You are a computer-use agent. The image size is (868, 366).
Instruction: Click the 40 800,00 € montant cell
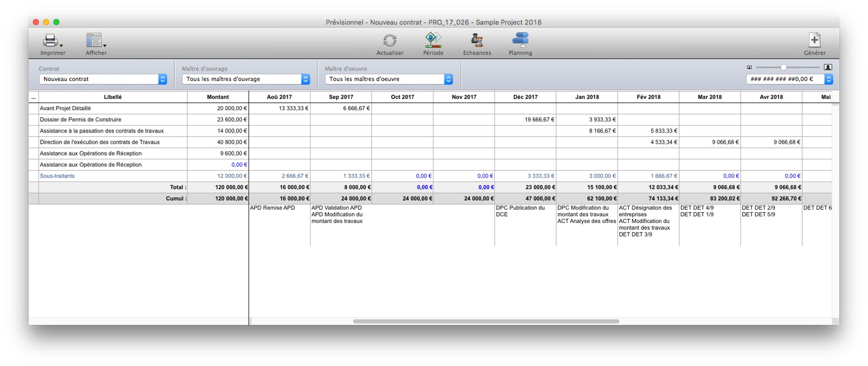click(218, 142)
